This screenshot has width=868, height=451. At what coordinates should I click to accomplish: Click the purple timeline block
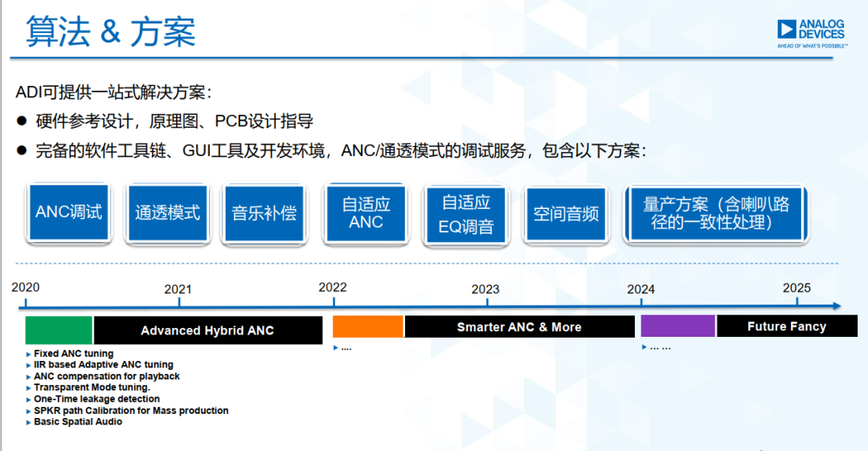(x=678, y=326)
